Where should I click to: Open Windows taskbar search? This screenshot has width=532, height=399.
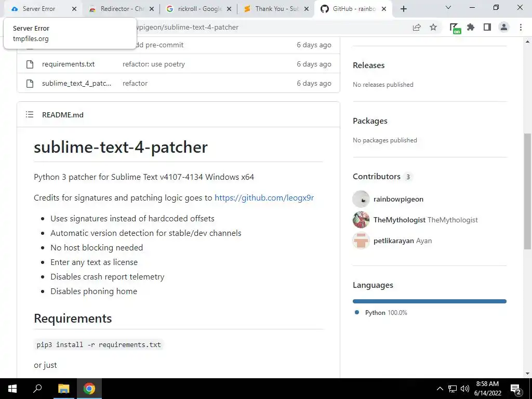point(37,389)
